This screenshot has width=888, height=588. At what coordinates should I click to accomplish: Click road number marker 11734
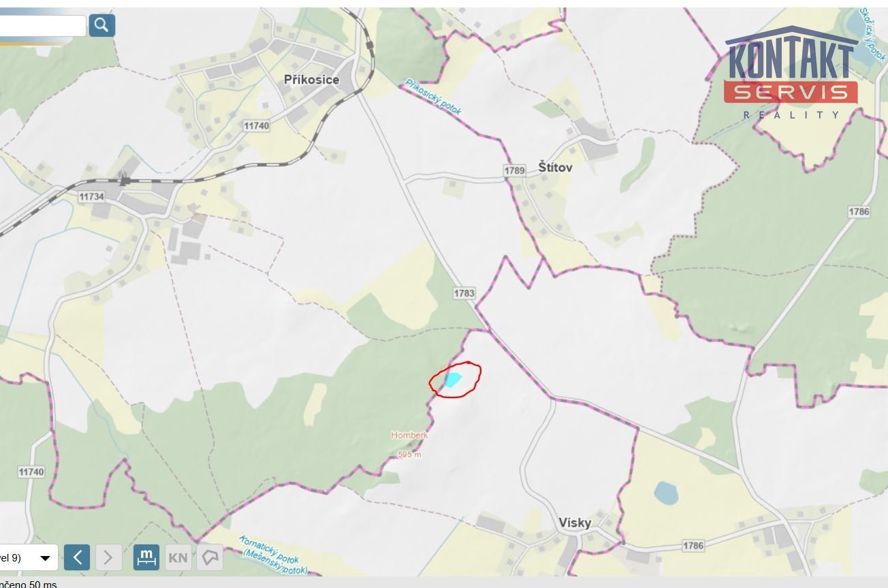click(x=91, y=196)
